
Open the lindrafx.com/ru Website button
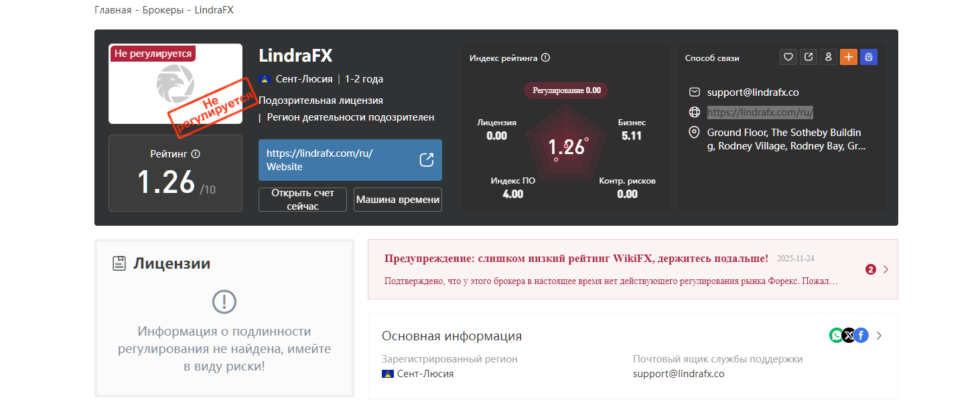tap(350, 160)
